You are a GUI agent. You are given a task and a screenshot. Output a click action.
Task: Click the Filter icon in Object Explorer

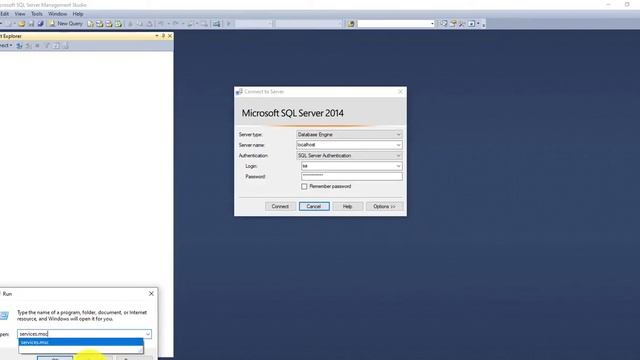coord(47,46)
